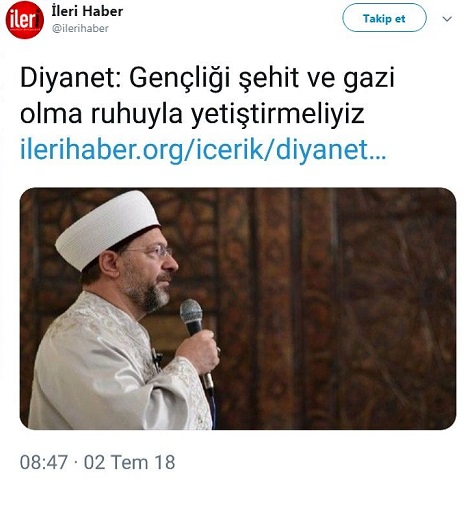The width and height of the screenshot is (468, 520).
Task: Click the İleri Haber display name
Action: tap(87, 11)
